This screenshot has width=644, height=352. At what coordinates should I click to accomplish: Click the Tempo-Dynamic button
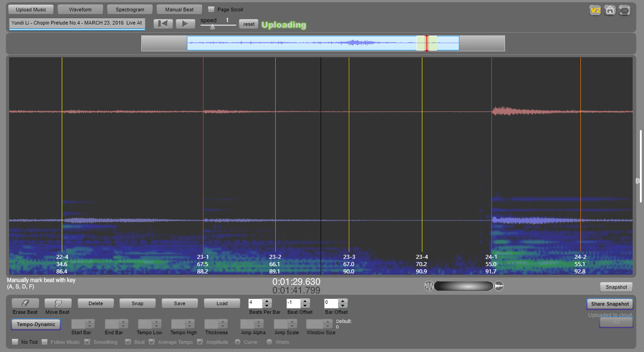(x=35, y=324)
